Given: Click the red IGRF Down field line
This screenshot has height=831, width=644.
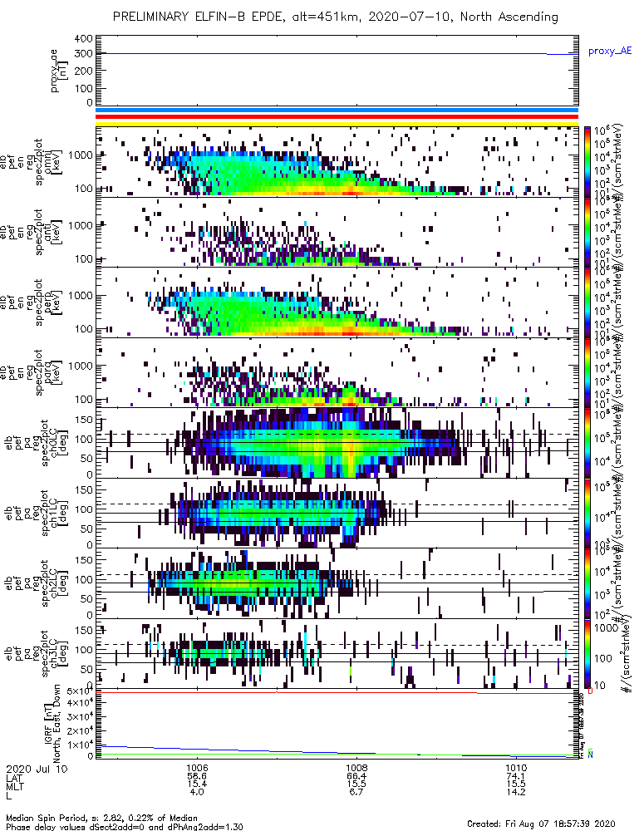Looking at the screenshot, I should [x=337, y=692].
